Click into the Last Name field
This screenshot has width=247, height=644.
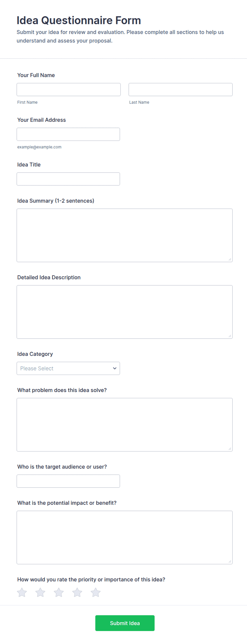click(x=181, y=90)
